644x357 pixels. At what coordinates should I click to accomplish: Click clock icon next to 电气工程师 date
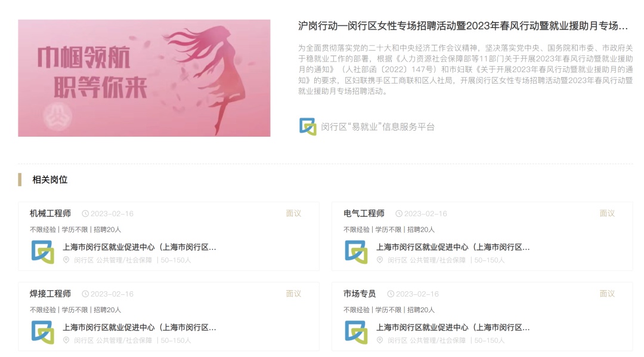[399, 214]
